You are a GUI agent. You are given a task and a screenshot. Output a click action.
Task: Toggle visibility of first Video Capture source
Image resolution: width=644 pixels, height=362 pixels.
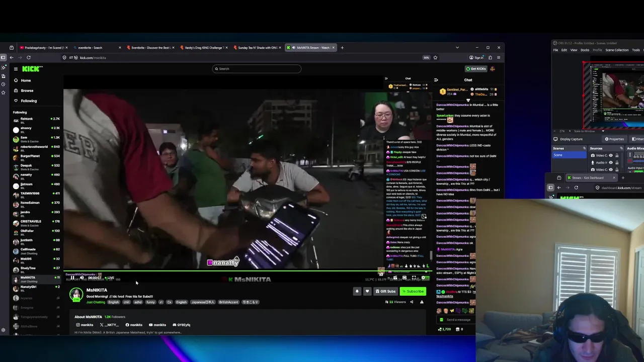tap(611, 155)
